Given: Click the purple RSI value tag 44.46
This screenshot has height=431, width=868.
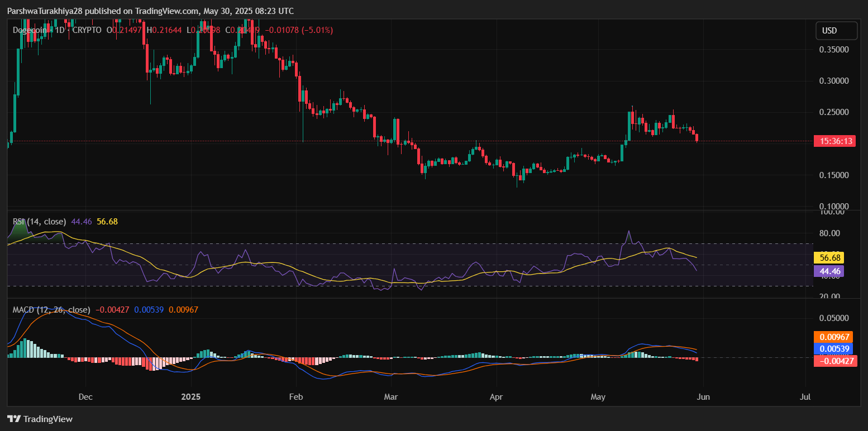Looking at the screenshot, I should pos(828,271).
